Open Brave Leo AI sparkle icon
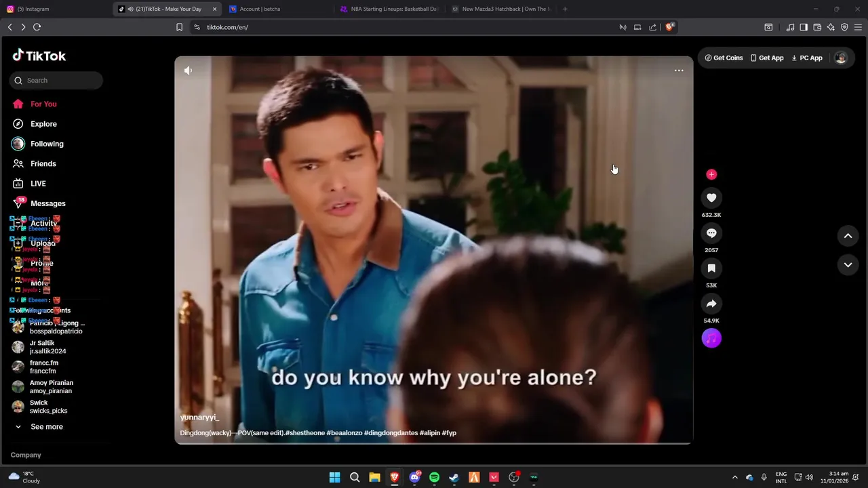Image resolution: width=868 pixels, height=488 pixels. pyautogui.click(x=831, y=27)
